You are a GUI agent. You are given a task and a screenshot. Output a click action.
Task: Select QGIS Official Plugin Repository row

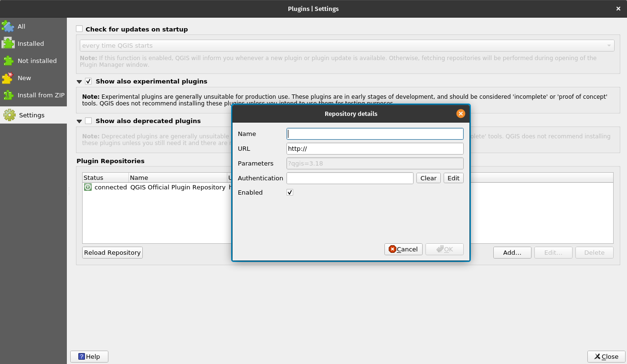pyautogui.click(x=178, y=187)
